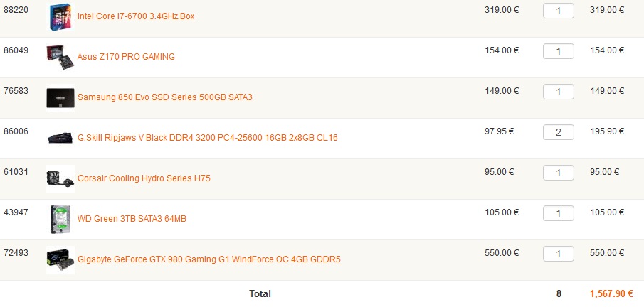Open the G.Skill Ripjaws V DDR4 link
The height and width of the screenshot is (307, 644).
coord(207,137)
